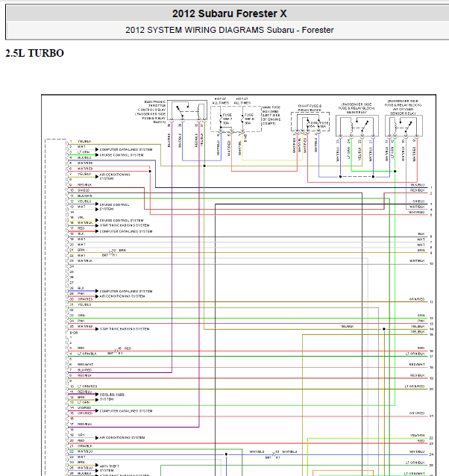Screen dimensions: 449x476
Task: Click right-edge BLK terminal 6 label
Action: pos(421,234)
